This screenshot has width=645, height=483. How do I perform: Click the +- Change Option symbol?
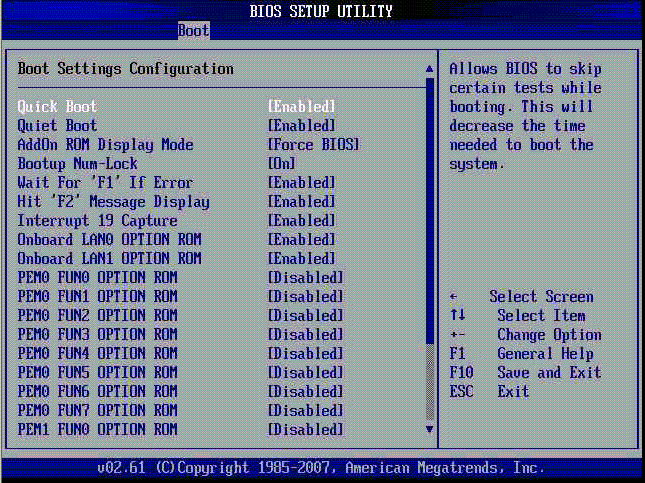(x=457, y=334)
